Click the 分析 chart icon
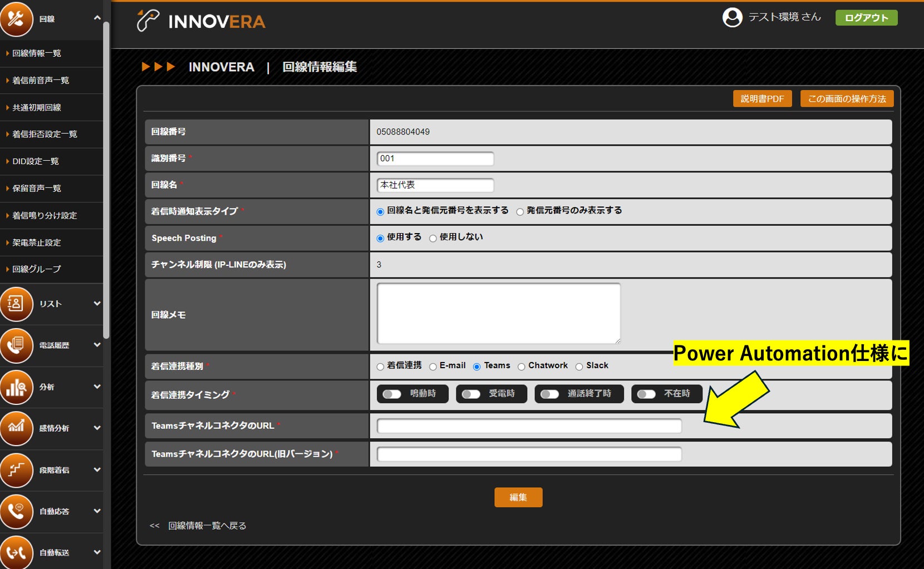Viewport: 924px width, 569px height. [x=16, y=387]
